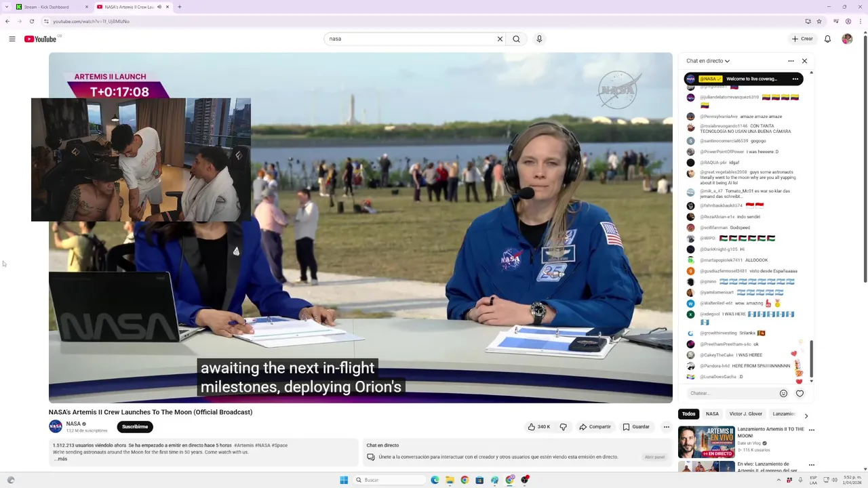Open Microsoft Store from the taskbar
The height and width of the screenshot is (488, 868).
tap(479, 480)
